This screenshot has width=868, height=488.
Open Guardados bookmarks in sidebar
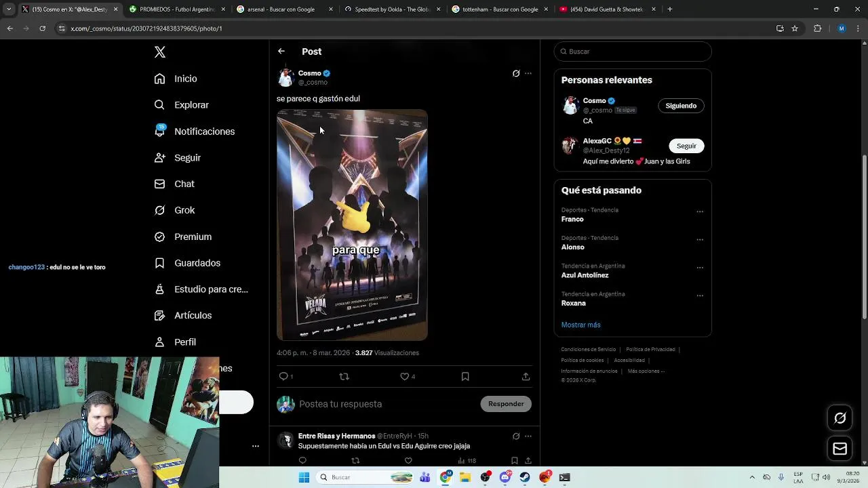click(x=187, y=263)
